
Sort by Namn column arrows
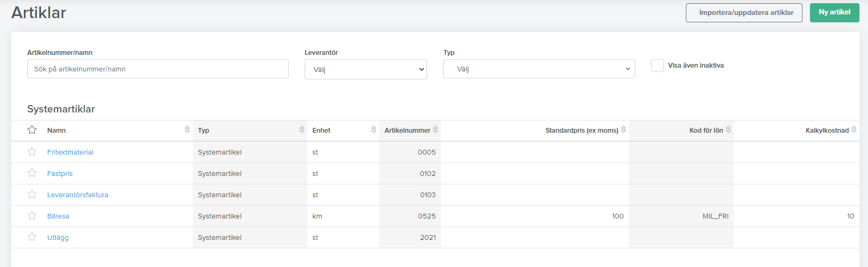tap(187, 130)
